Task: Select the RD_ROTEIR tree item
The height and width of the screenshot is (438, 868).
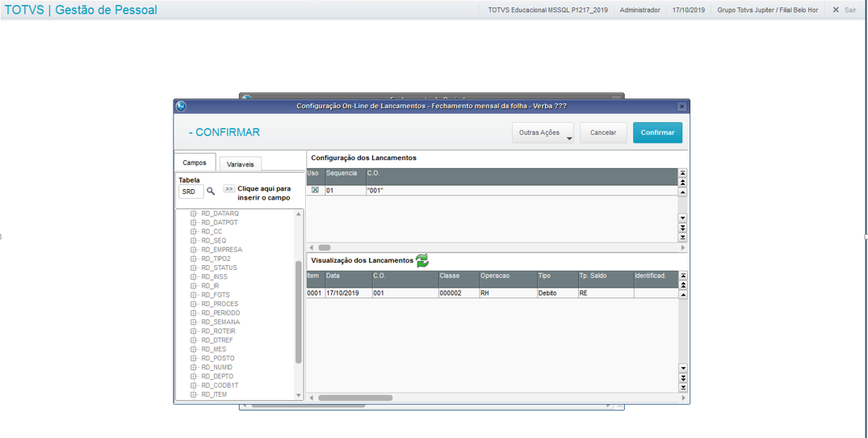Action: (x=218, y=331)
